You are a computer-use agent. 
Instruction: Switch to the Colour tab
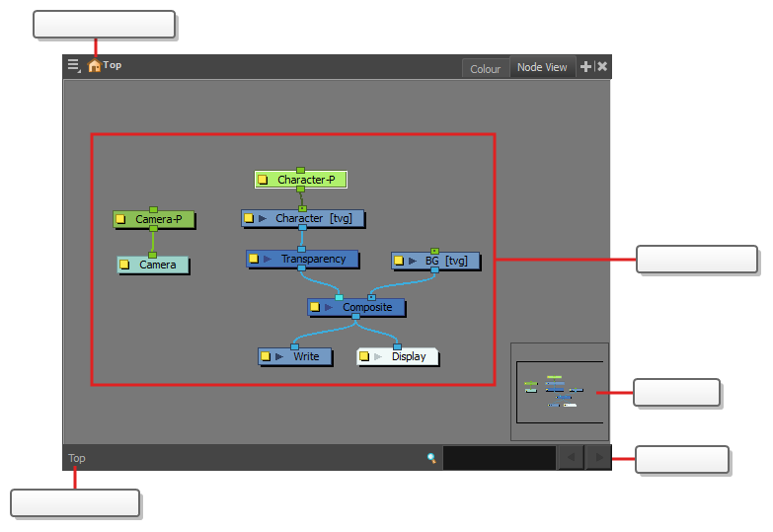point(485,68)
